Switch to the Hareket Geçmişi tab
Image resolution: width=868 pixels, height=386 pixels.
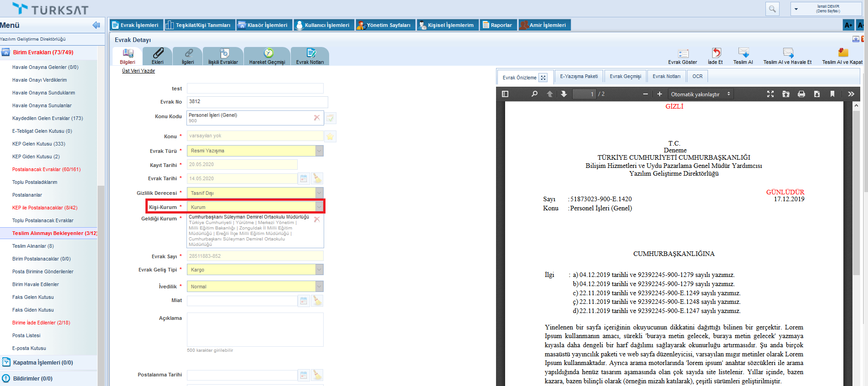click(267, 57)
